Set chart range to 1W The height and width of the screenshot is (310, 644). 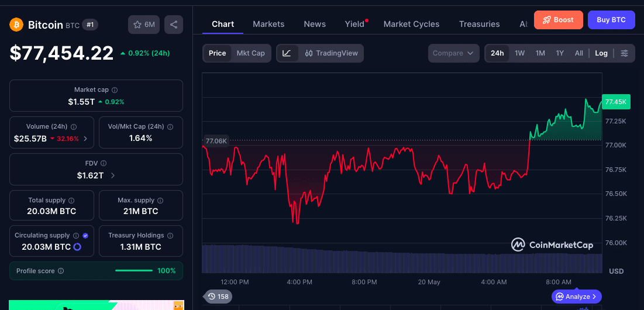(x=519, y=53)
